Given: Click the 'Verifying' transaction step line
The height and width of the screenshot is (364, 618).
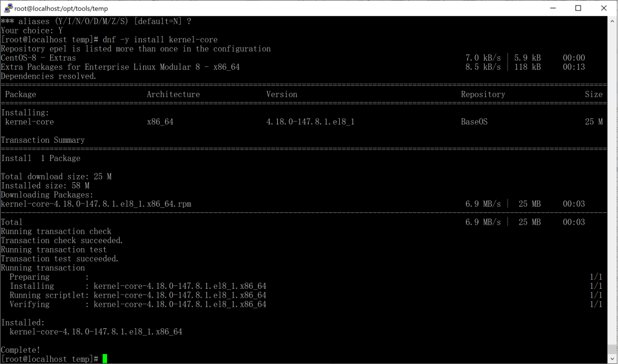Looking at the screenshot, I should pyautogui.click(x=29, y=304).
